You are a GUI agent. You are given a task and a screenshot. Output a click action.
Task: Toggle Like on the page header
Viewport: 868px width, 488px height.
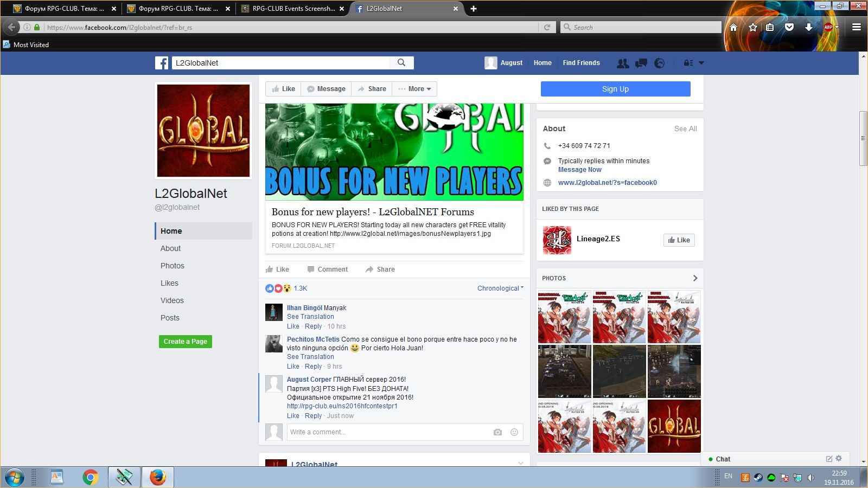(283, 89)
